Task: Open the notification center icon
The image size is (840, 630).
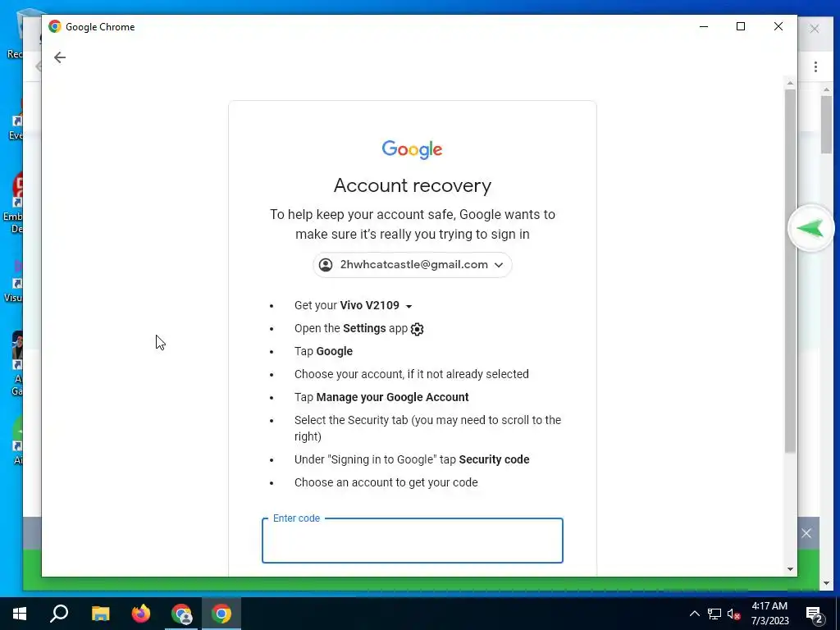Action: point(815,615)
